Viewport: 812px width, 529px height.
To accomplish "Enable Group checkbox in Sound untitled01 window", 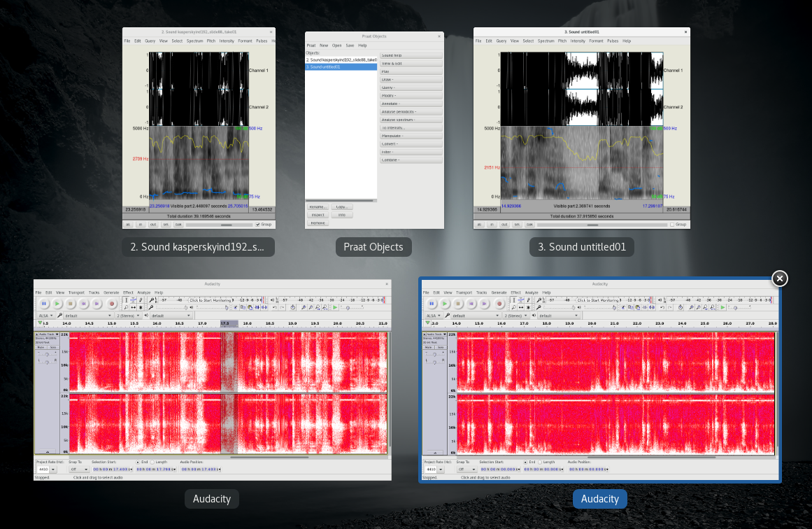I will tap(673, 225).
